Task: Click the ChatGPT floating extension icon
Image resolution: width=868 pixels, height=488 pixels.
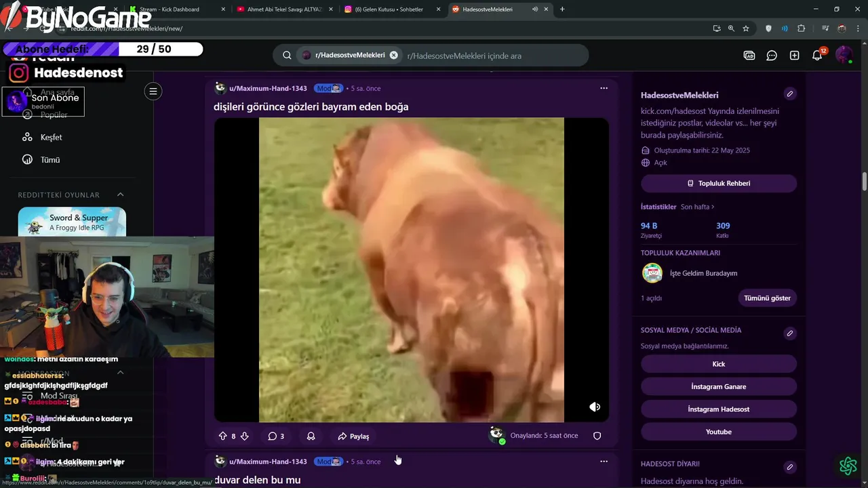Action: (x=848, y=466)
